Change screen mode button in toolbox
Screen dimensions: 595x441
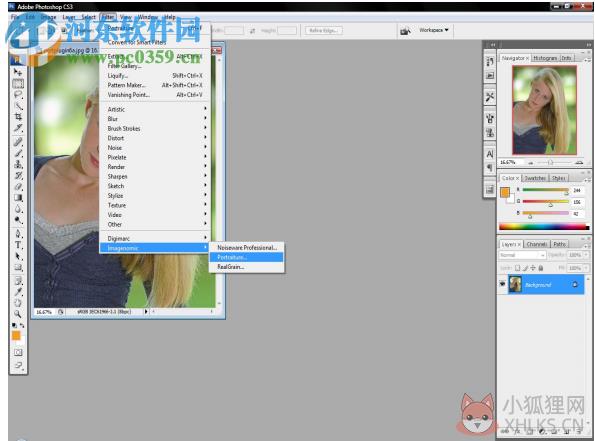pyautogui.click(x=18, y=365)
